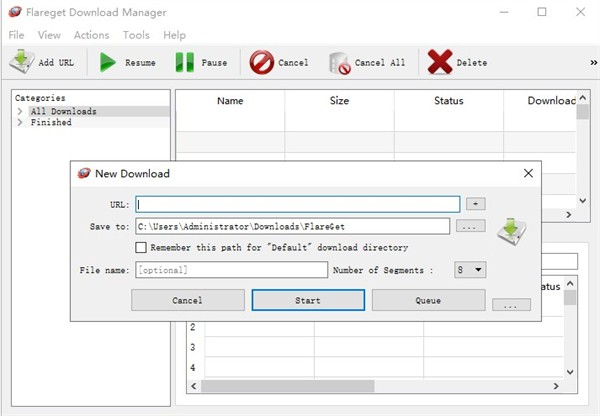Viewport: 600px width, 416px height.
Task: Browse for save folder with ... button
Action: pyautogui.click(x=470, y=227)
